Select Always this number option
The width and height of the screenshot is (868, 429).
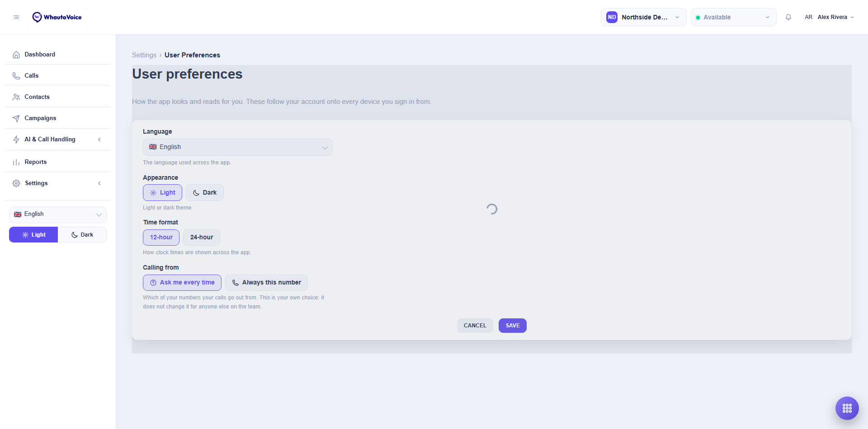266,283
